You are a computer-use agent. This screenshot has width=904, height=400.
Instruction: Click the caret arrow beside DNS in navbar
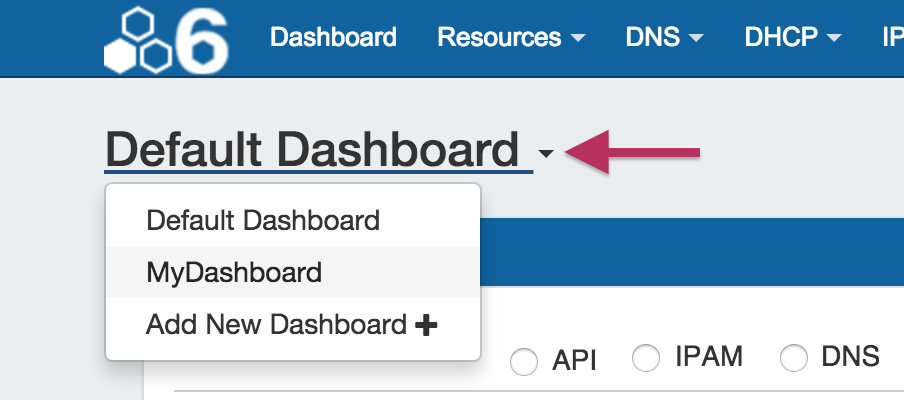tap(697, 39)
